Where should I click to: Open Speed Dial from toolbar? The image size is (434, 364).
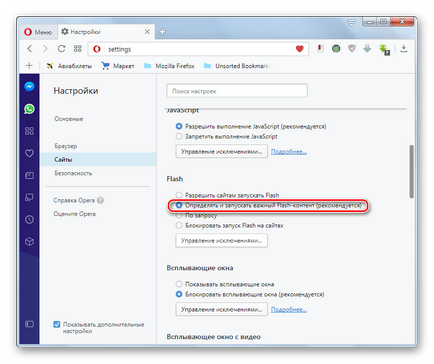pos(78,49)
